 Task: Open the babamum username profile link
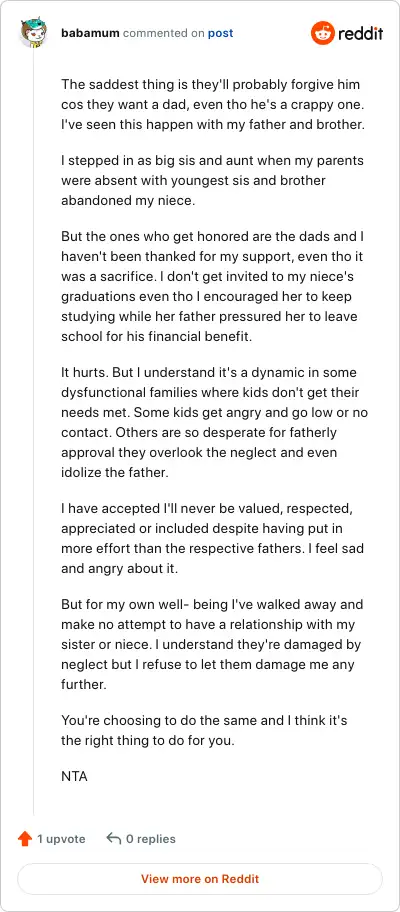pyautogui.click(x=90, y=33)
